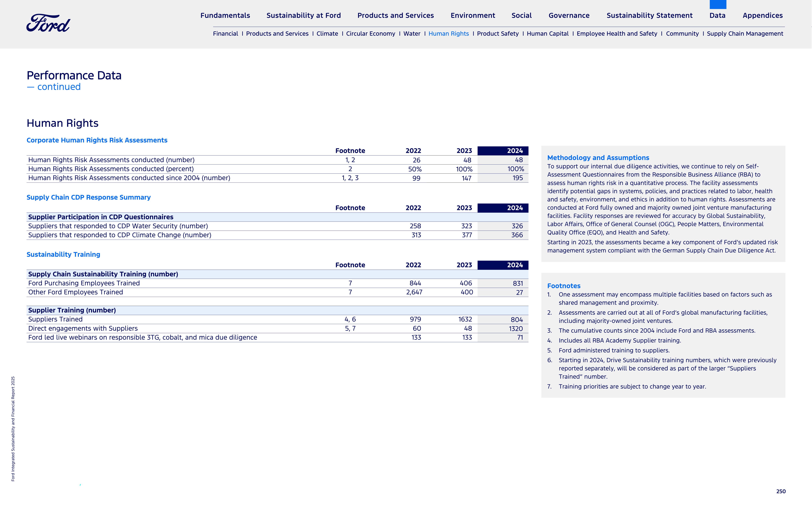Open the Appendices tab

click(x=762, y=15)
